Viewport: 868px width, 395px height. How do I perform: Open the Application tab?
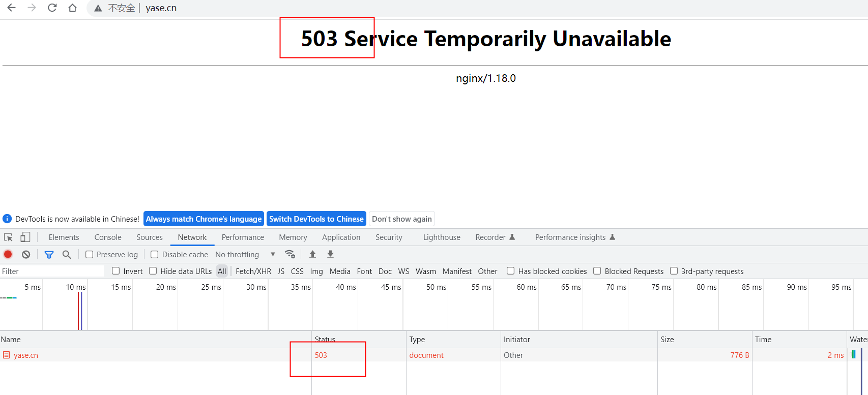tap(341, 237)
